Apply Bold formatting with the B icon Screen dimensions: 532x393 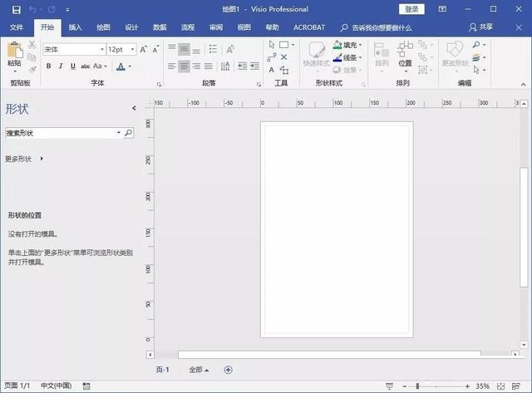(49, 66)
